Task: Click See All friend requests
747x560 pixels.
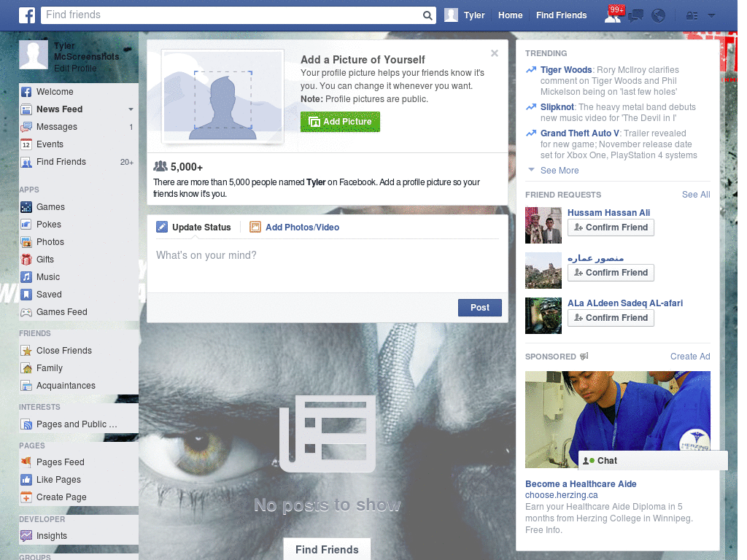Action: 695,194
